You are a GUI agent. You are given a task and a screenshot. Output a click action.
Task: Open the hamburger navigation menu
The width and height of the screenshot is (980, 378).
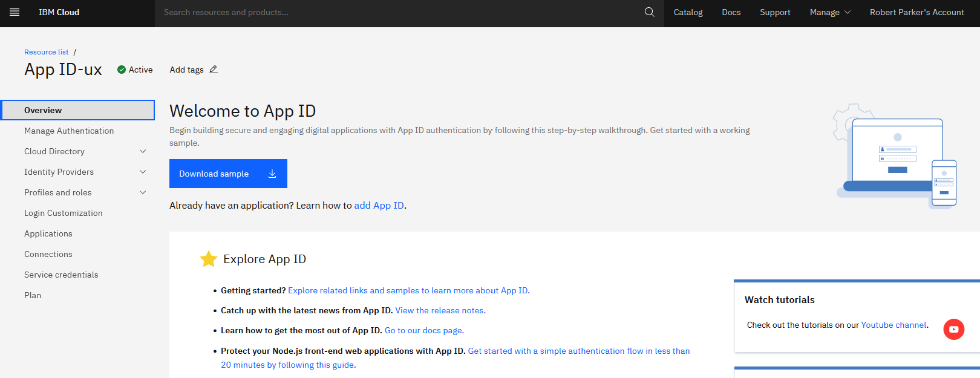point(15,12)
